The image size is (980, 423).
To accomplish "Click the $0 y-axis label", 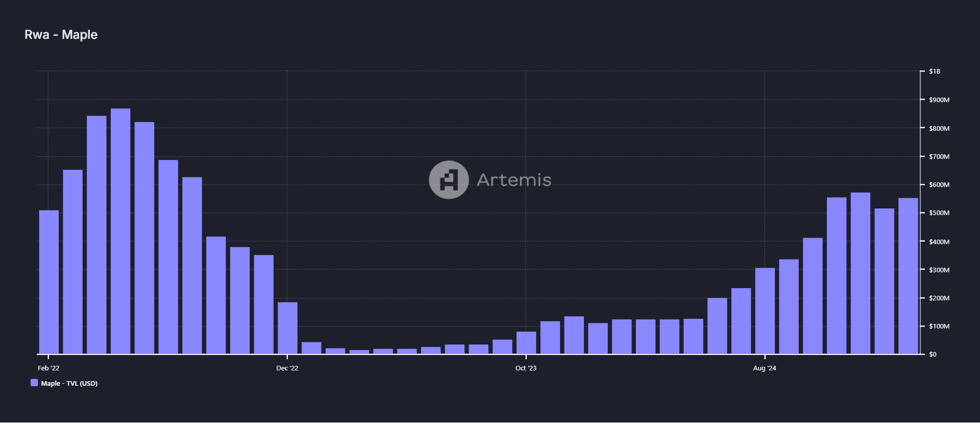I will pos(933,354).
